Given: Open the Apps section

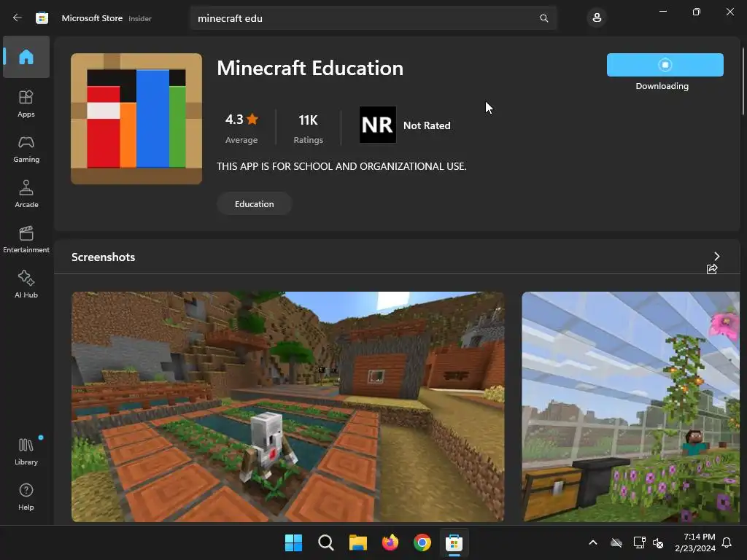Looking at the screenshot, I should [x=26, y=104].
